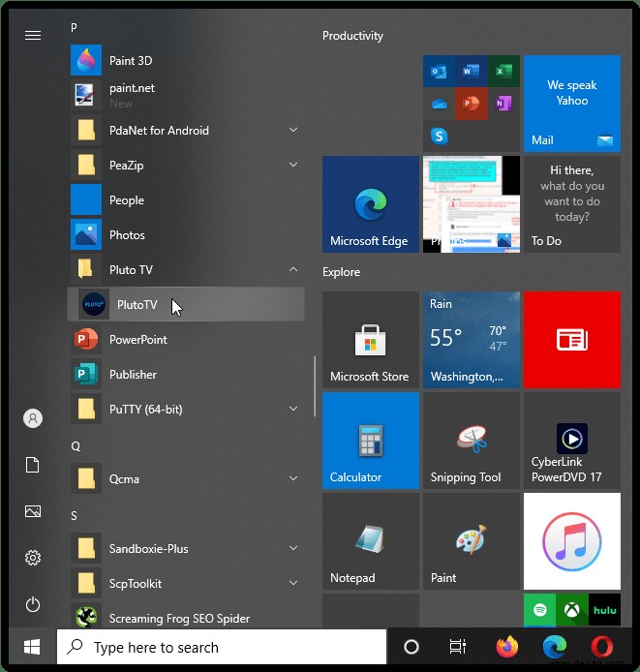Open OneDrive from the Office tile group
Screen dimensions: 640x672
click(439, 104)
